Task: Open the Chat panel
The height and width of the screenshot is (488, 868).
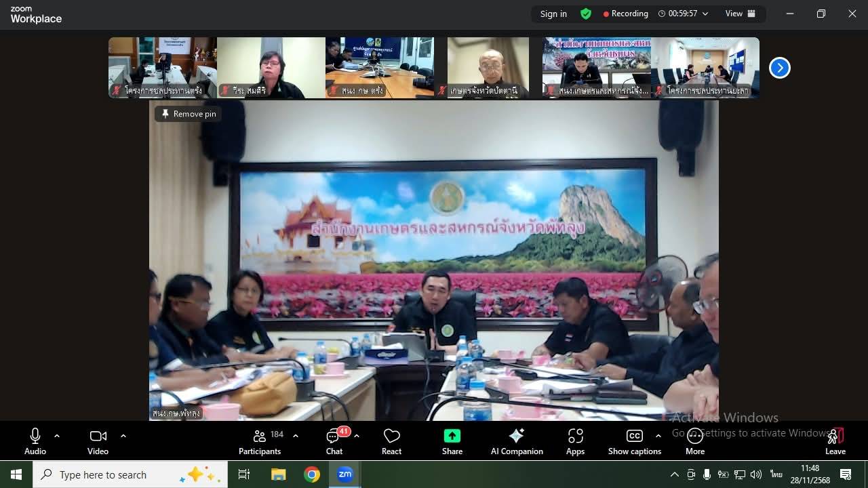Action: 334,441
